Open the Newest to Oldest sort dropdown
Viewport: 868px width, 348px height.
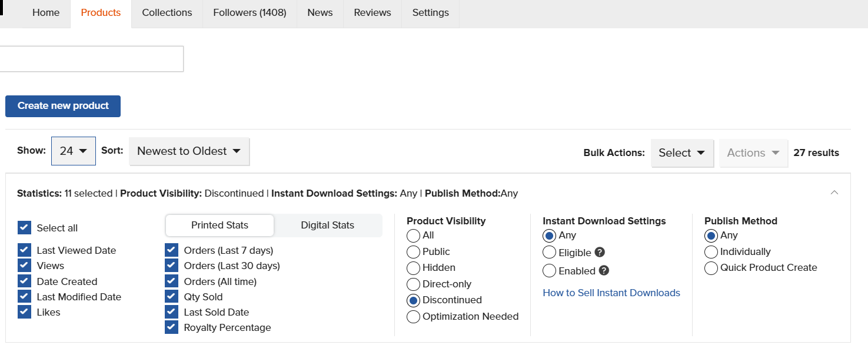click(189, 151)
